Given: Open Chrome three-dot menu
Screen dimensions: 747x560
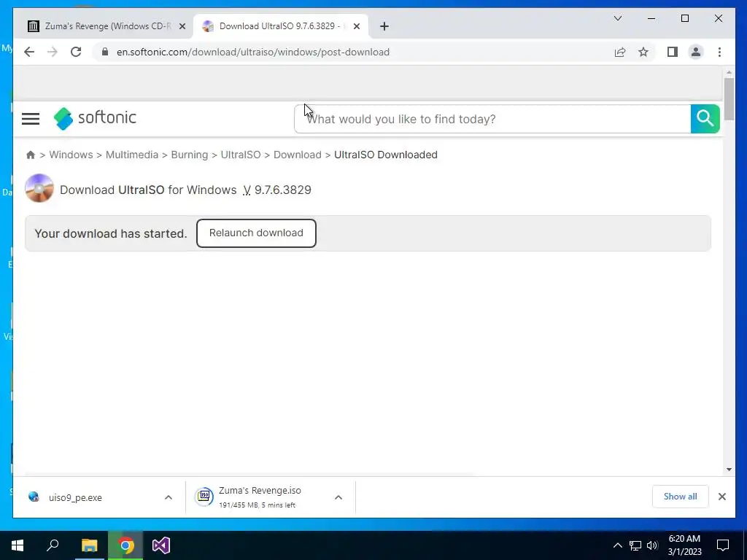Looking at the screenshot, I should click(719, 52).
